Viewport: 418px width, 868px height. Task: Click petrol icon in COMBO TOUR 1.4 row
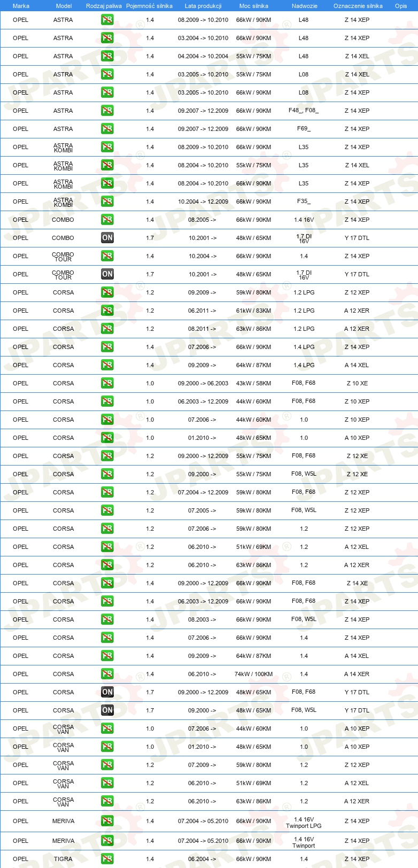pyautogui.click(x=107, y=256)
